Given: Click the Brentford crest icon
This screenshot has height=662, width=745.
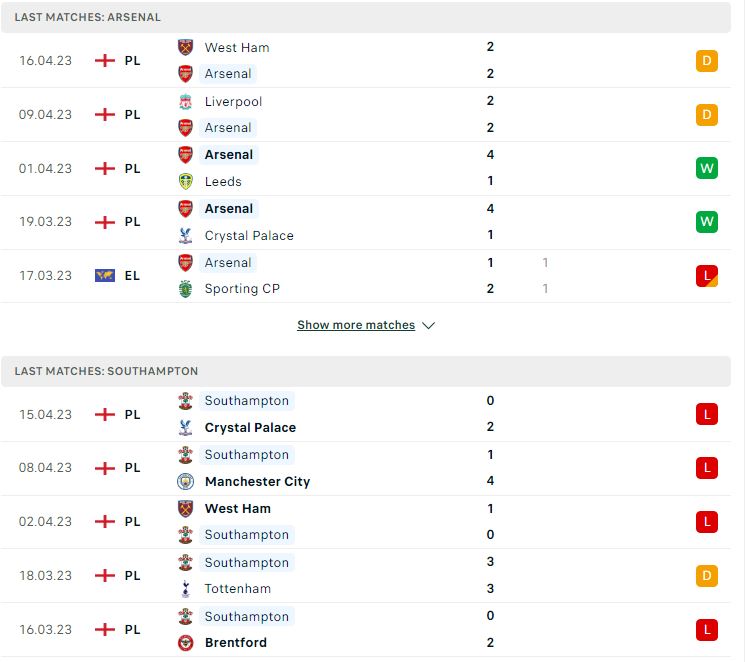Looking at the screenshot, I should (185, 643).
